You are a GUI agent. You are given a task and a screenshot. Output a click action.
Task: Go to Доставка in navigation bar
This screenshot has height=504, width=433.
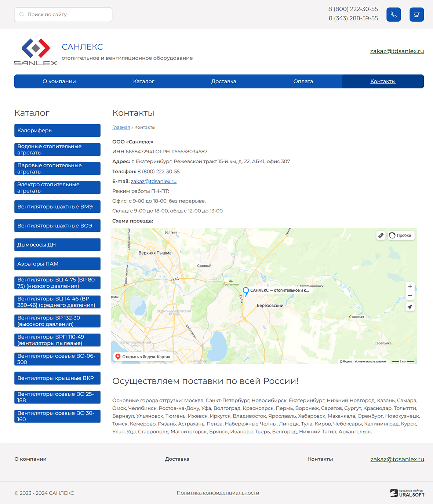(223, 81)
